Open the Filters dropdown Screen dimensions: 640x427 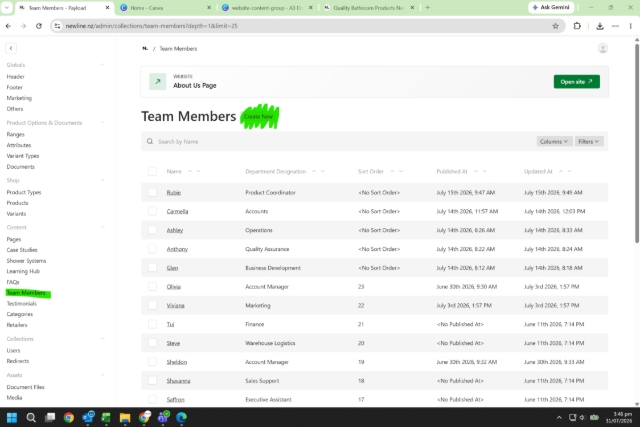(x=589, y=141)
